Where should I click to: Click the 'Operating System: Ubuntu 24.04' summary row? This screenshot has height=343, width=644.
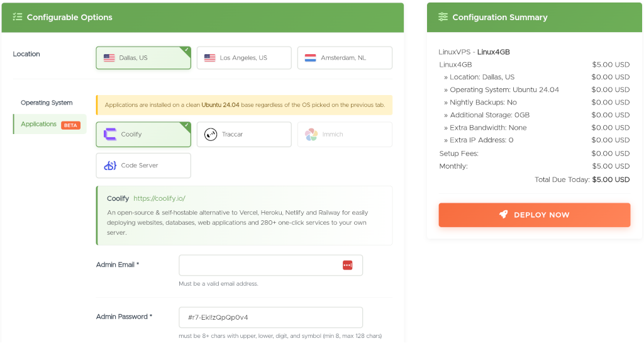pyautogui.click(x=535, y=89)
